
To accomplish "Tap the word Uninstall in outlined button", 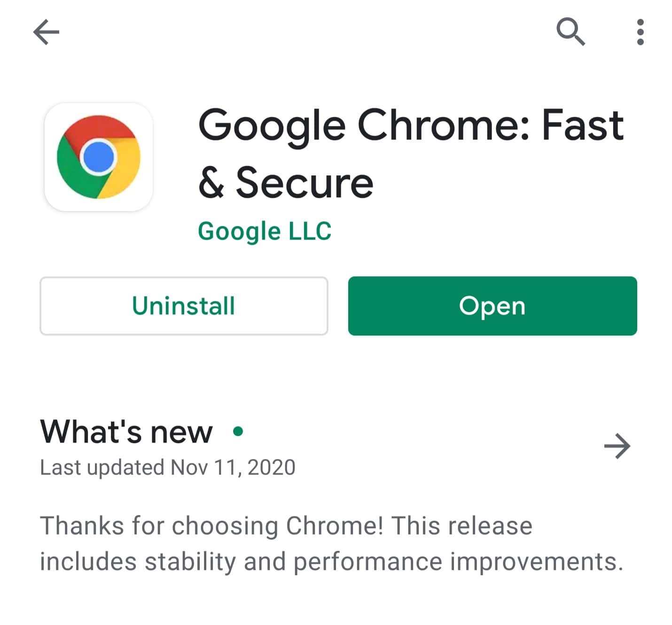I will (x=184, y=306).
